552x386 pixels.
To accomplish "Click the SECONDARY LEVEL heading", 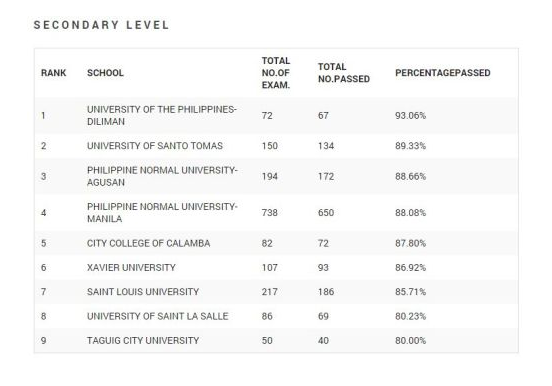I will click(101, 25).
